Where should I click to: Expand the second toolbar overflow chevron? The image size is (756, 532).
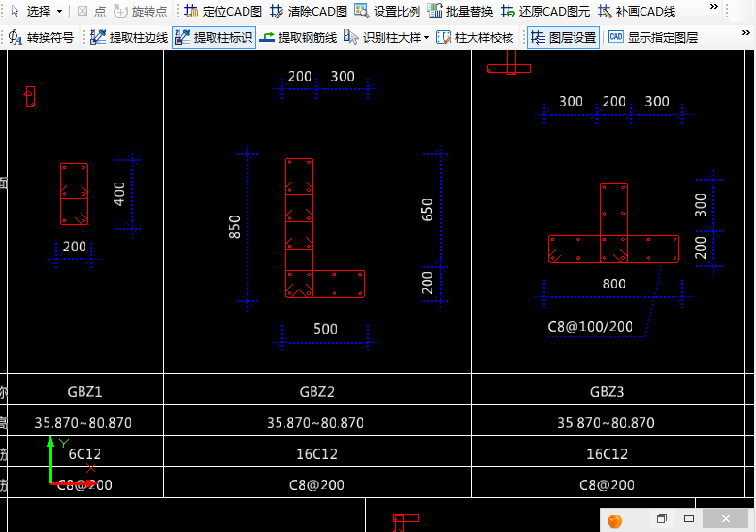(x=746, y=33)
